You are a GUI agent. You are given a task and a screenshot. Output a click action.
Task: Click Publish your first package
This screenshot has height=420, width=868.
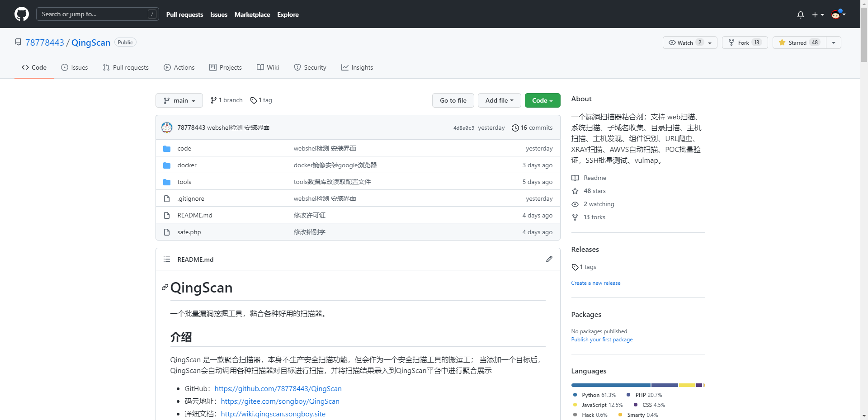(602, 340)
